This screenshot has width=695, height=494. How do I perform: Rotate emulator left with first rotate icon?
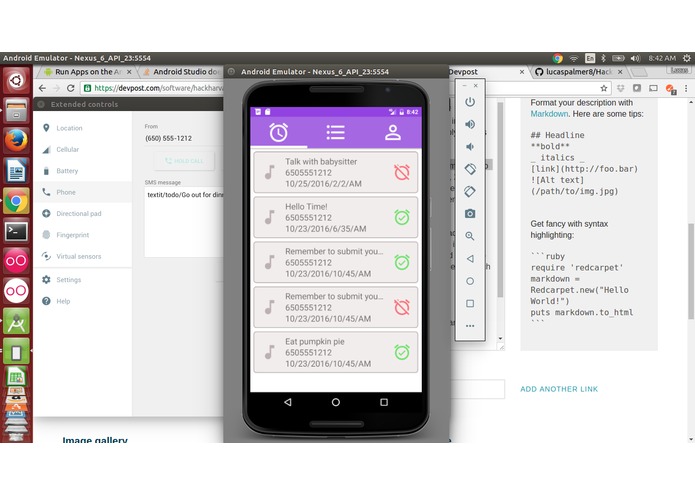pos(470,169)
